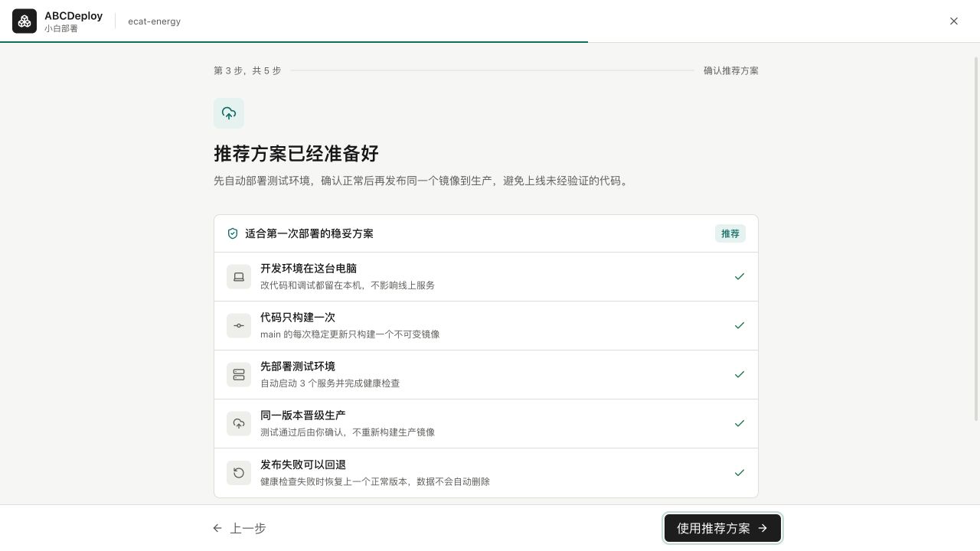Click checkmark in 先部署测试环境 row
This screenshot has width=980, height=551.
[740, 374]
